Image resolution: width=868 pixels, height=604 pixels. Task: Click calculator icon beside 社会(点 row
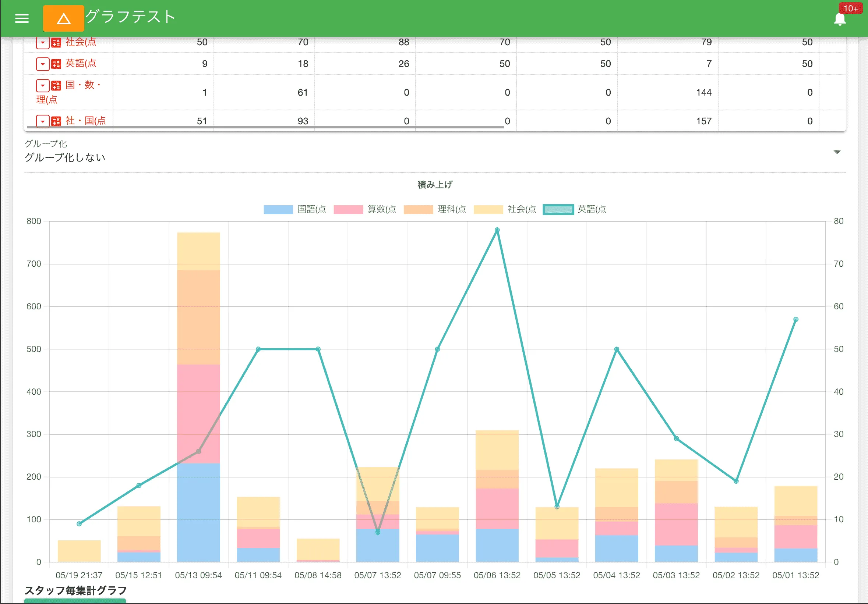tap(56, 43)
